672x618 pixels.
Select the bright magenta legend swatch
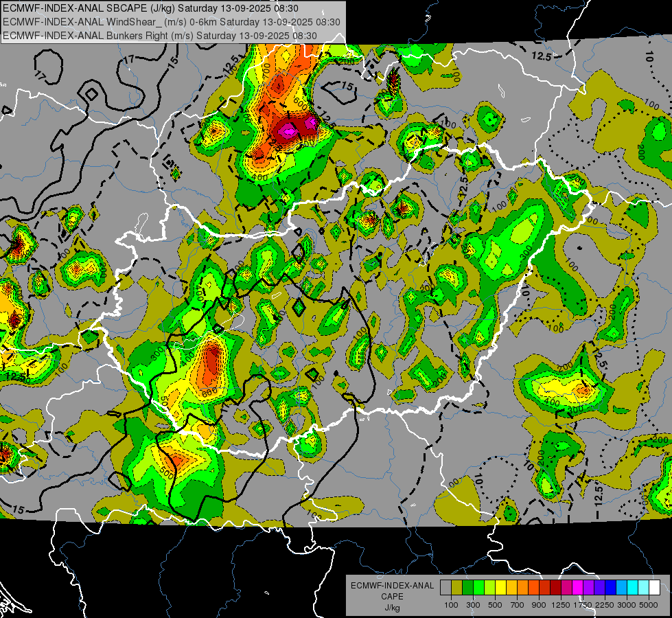(578, 588)
